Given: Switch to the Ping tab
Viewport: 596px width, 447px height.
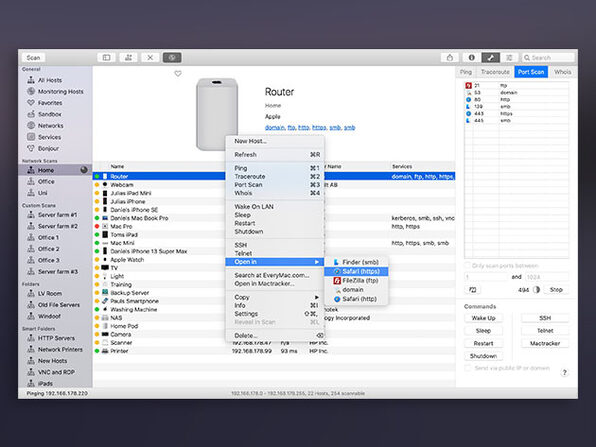Looking at the screenshot, I should pos(466,72).
